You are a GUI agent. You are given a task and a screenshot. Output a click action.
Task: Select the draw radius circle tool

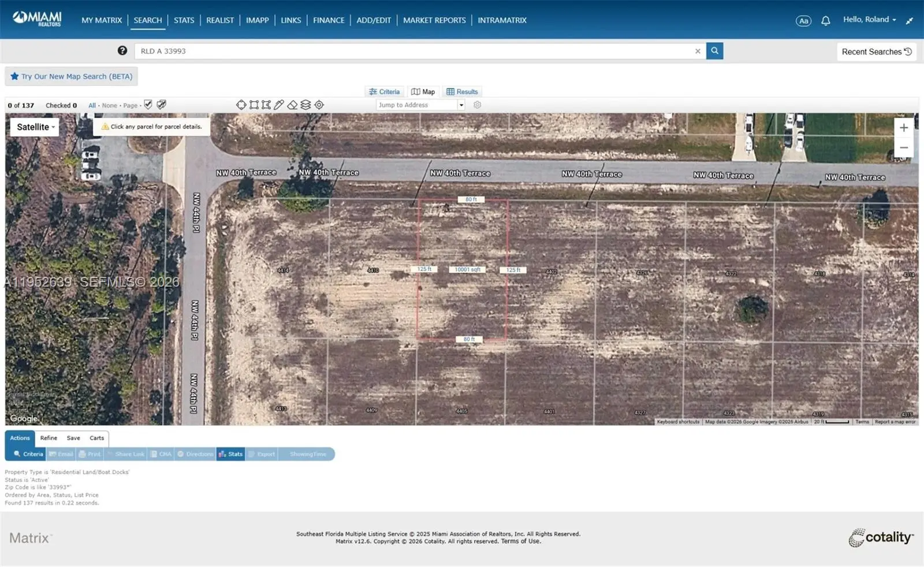click(x=241, y=105)
